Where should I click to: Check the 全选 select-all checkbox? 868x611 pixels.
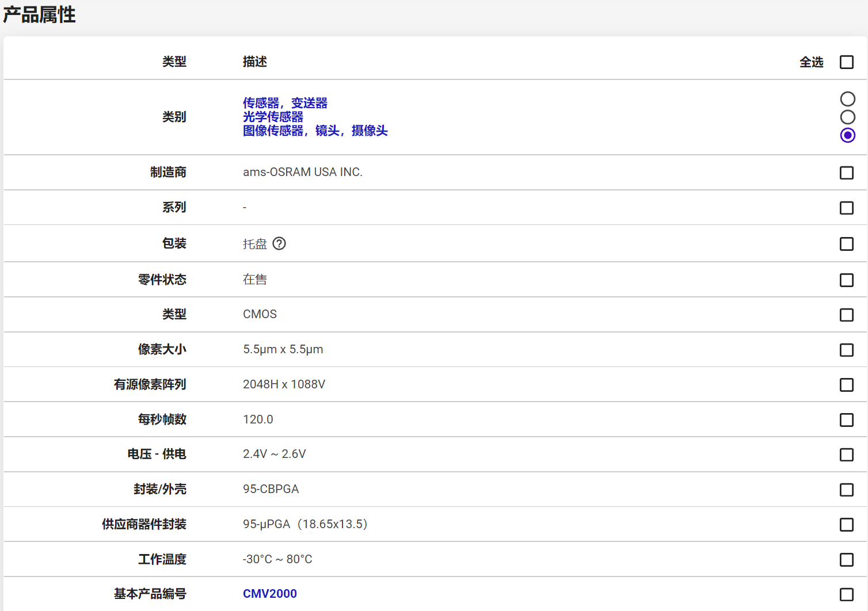[846, 62]
